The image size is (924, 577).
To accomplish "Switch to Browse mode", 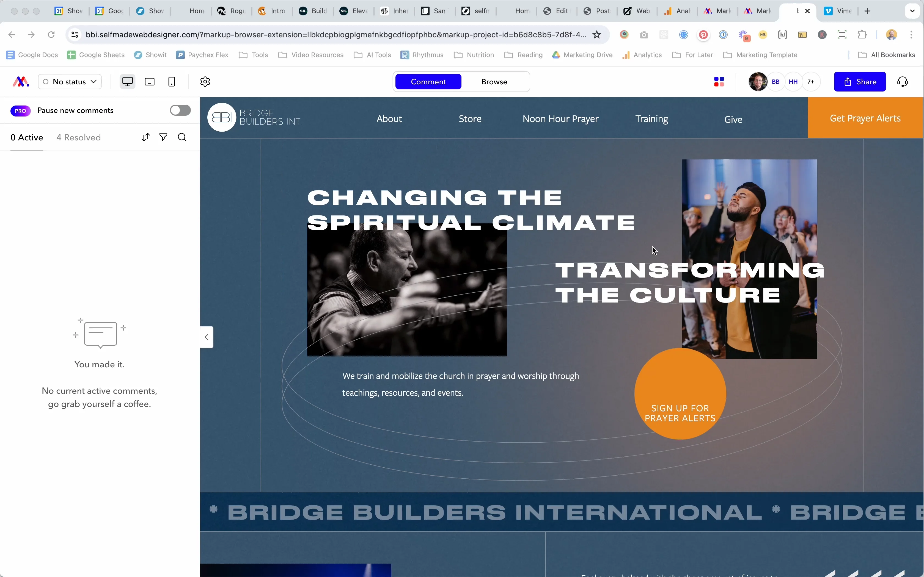I will click(x=494, y=82).
